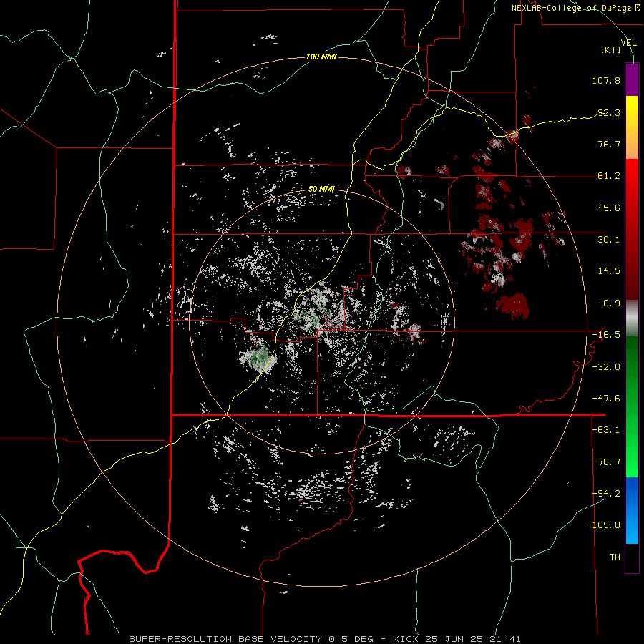Click the 50 NMI range ring label
The height and width of the screenshot is (644, 644).
pyautogui.click(x=321, y=189)
